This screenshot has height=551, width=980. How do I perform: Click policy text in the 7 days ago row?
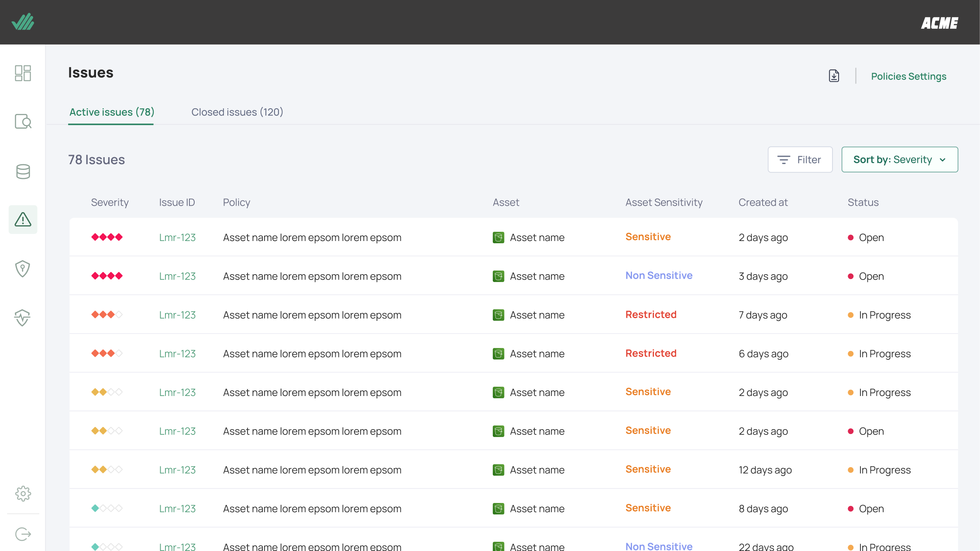312,315
